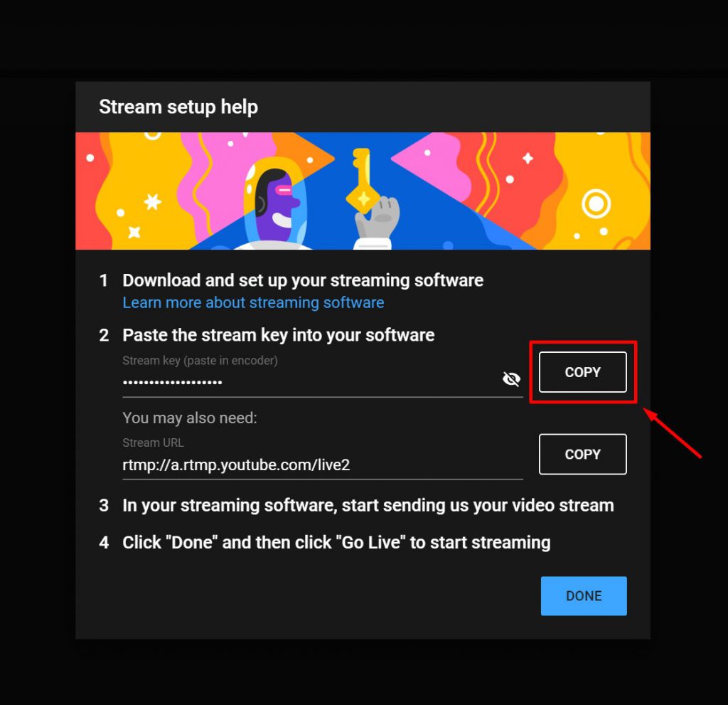Copy the Stream URL
Viewport: 728px width, 705px height.
pos(583,454)
